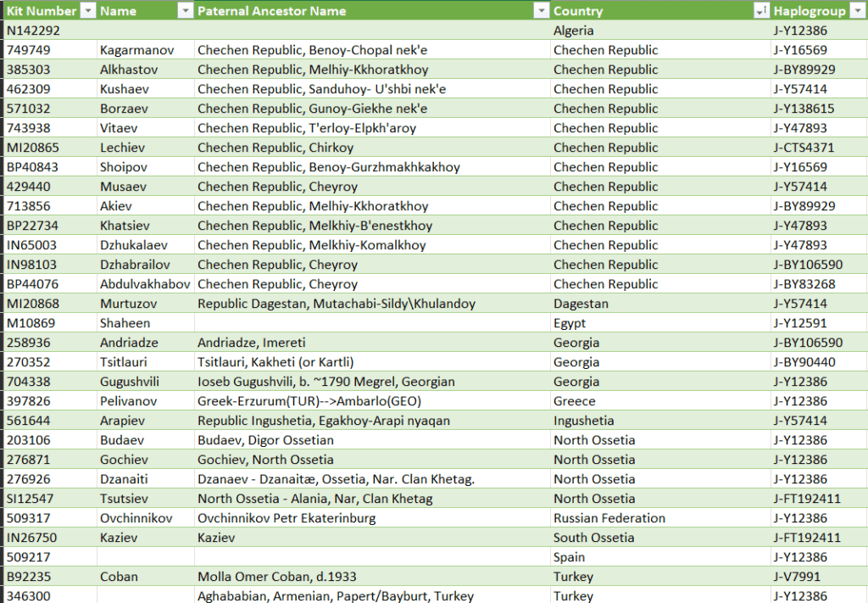Open the Haplogroup filter dropdown arrow
The height and width of the screenshot is (603, 868).
pos(857,11)
